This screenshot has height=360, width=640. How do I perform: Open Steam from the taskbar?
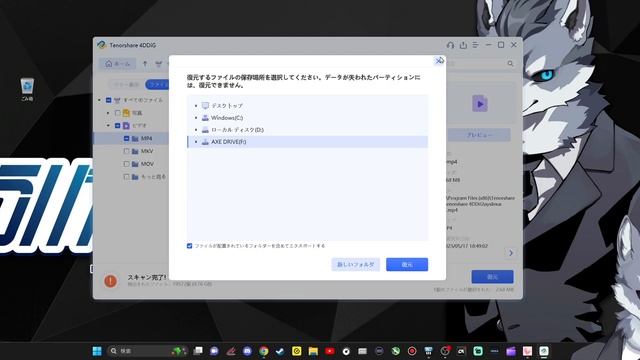click(x=280, y=351)
